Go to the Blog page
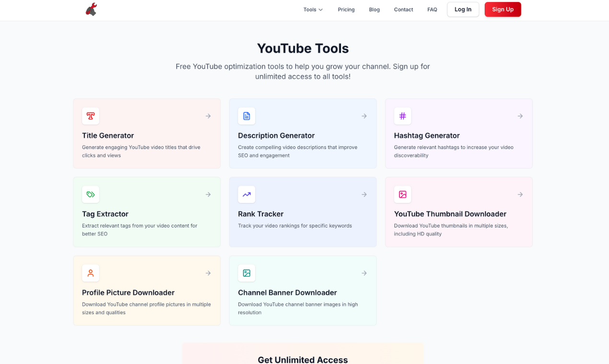 [375, 10]
